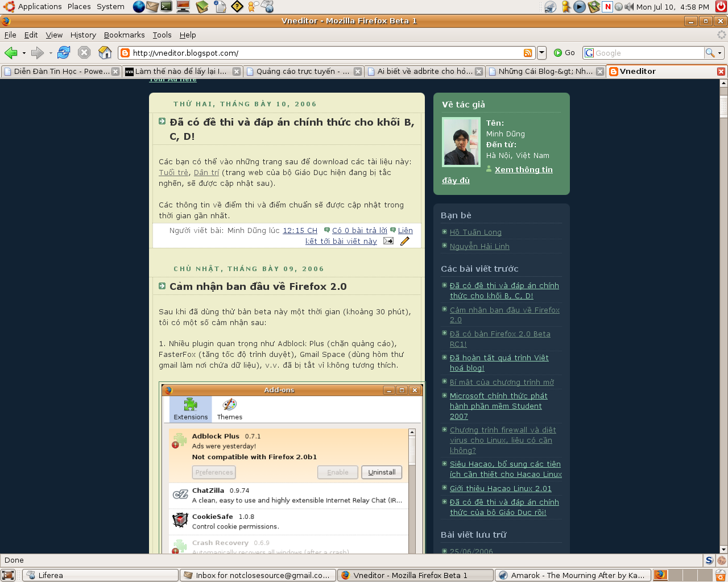Launch the web browser globe icon in panel
The width and height of the screenshot is (728, 582).
click(x=139, y=7)
